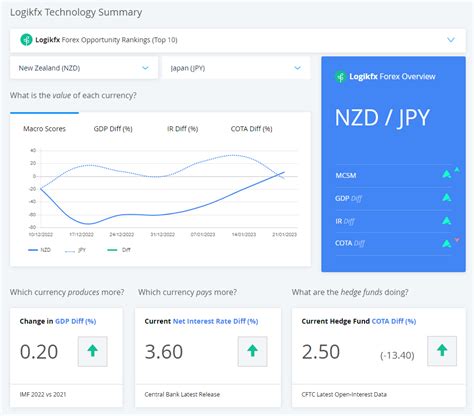Open the Japan (JPY) currency dropdown
The width and height of the screenshot is (474, 416).
point(236,68)
